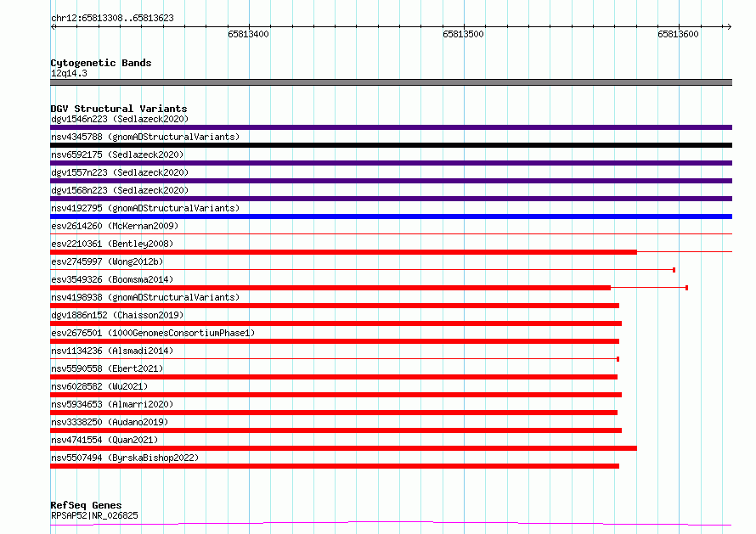The height and width of the screenshot is (534, 756).
Task: Open variant nsv5934653 (Almarri2020)
Action: (x=112, y=404)
